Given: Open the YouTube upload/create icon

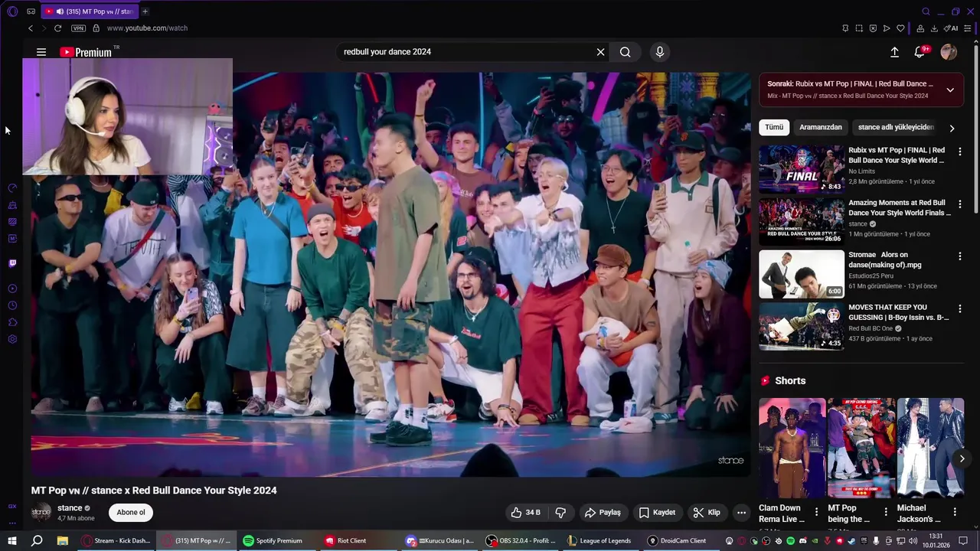Looking at the screenshot, I should click(894, 52).
